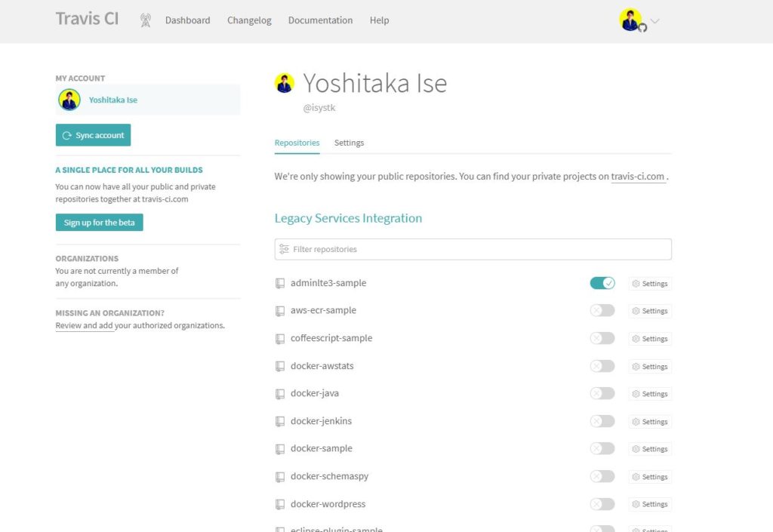Open the Changelog page
Image resolution: width=773 pixels, height=532 pixels.
click(249, 20)
